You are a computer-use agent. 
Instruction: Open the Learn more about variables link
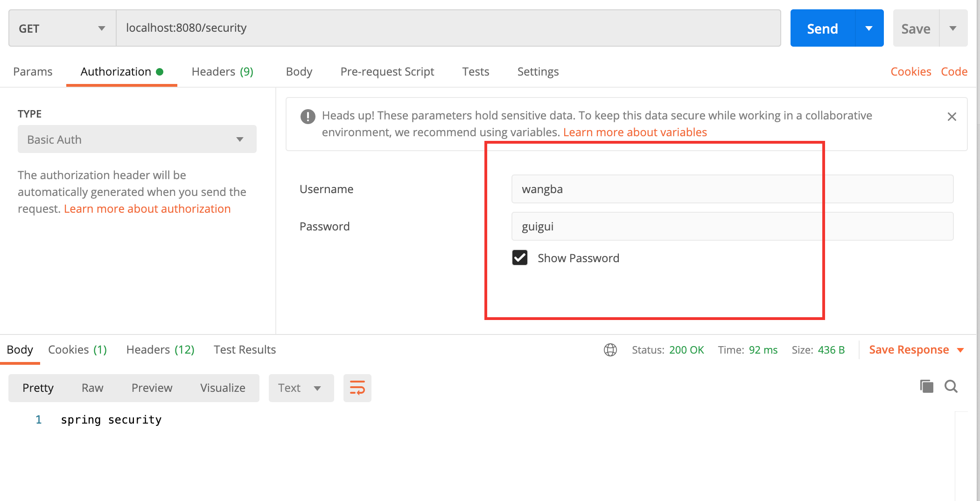click(635, 132)
